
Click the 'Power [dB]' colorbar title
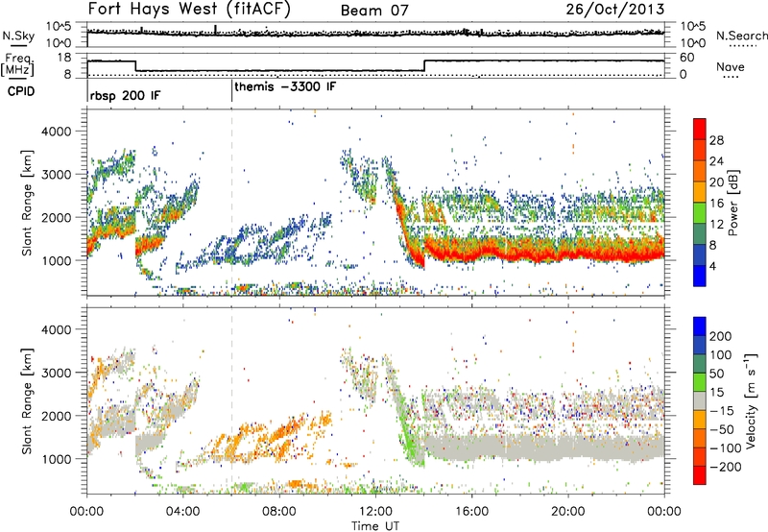tap(732, 203)
